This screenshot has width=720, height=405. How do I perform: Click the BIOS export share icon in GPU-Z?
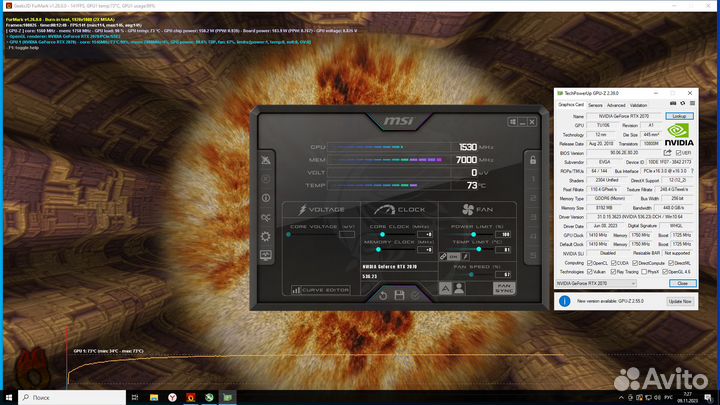(x=667, y=153)
